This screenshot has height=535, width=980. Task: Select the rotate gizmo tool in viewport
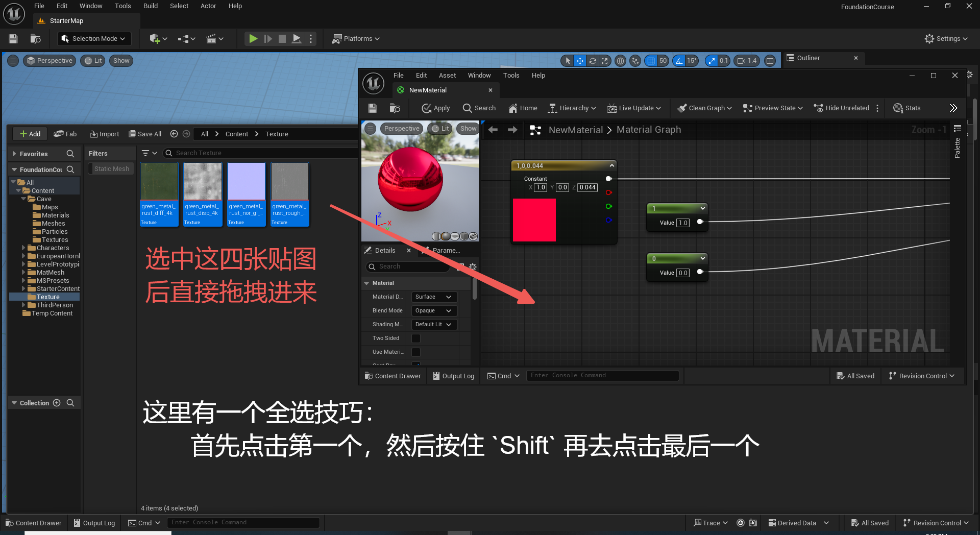coord(593,61)
